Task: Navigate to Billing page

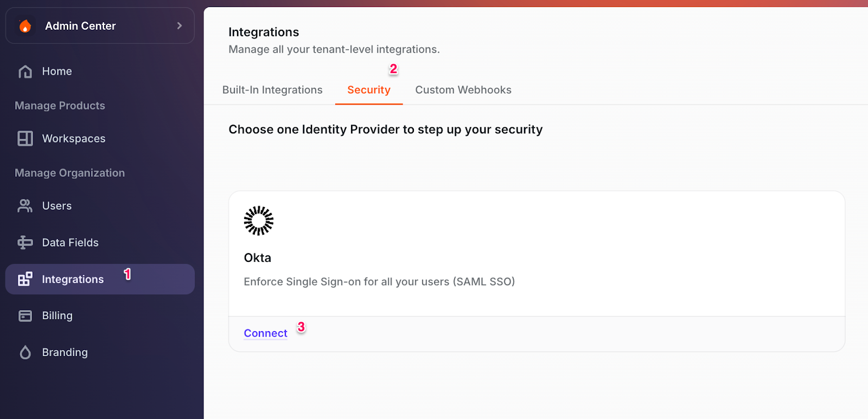Action: tap(58, 316)
